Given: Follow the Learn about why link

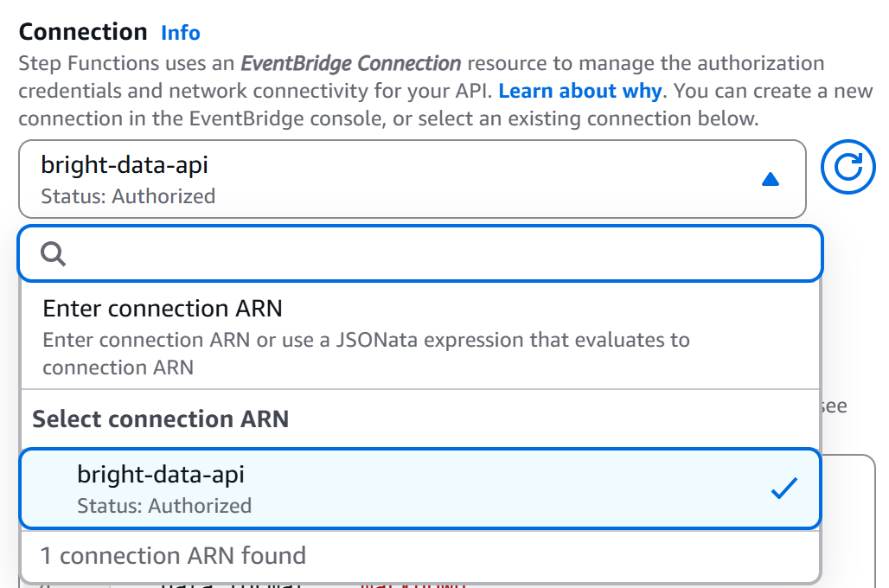Looking at the screenshot, I should point(580,91).
